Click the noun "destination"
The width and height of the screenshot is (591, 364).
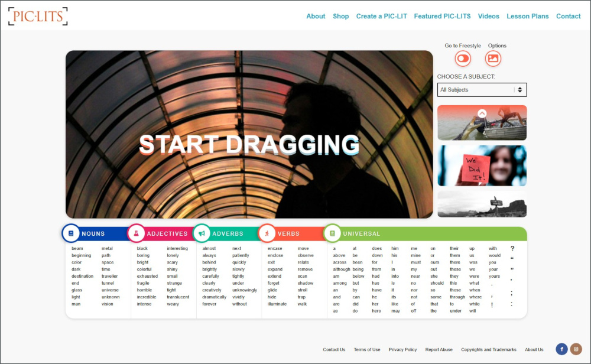[x=82, y=276]
